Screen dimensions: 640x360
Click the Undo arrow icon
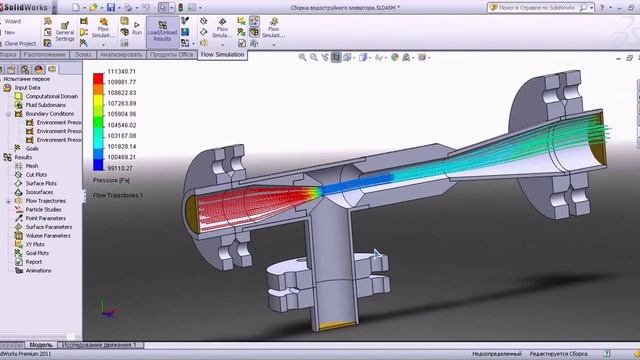(146, 7)
